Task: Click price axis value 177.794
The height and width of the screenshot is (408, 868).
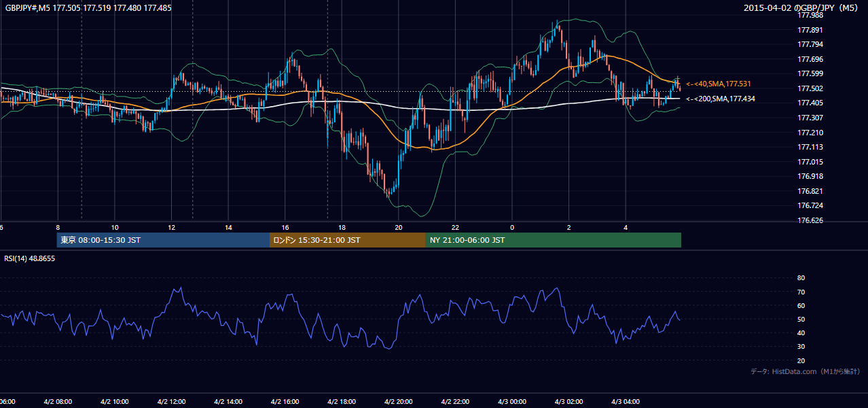Action: coord(811,44)
